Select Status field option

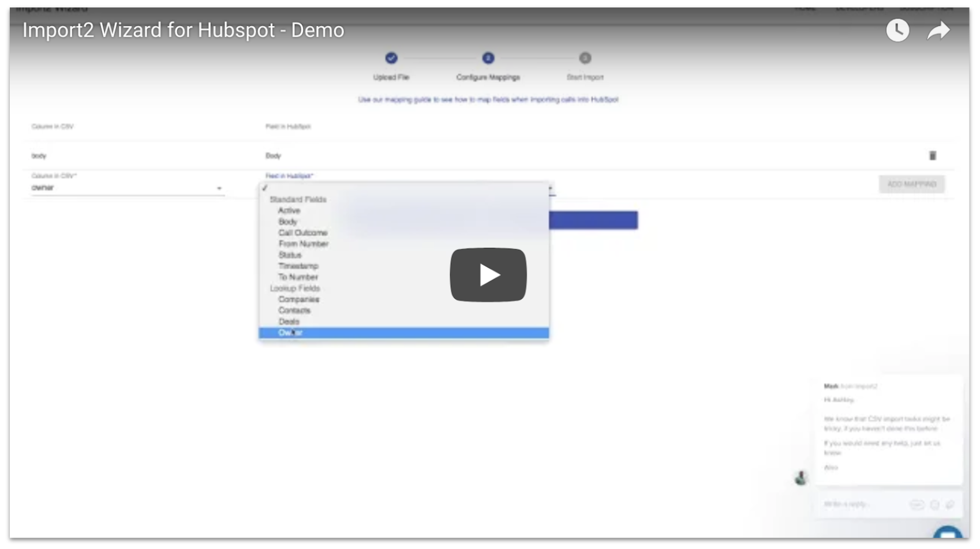click(x=290, y=255)
